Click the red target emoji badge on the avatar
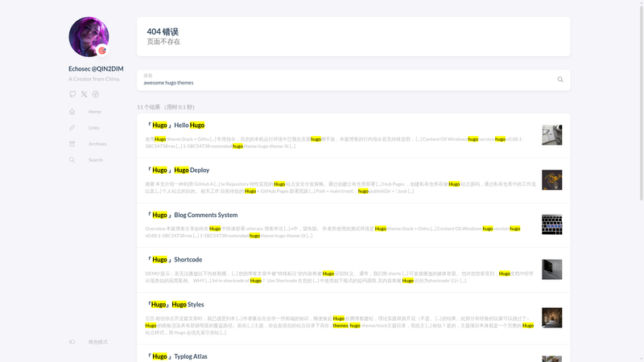Image resolution: width=644 pixels, height=362 pixels. (102, 51)
